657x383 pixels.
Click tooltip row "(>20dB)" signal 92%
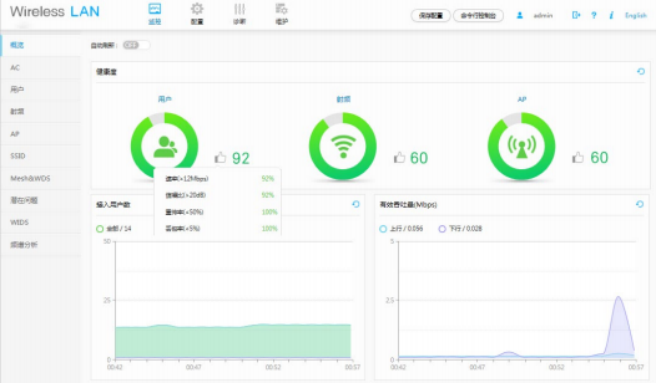(x=220, y=195)
